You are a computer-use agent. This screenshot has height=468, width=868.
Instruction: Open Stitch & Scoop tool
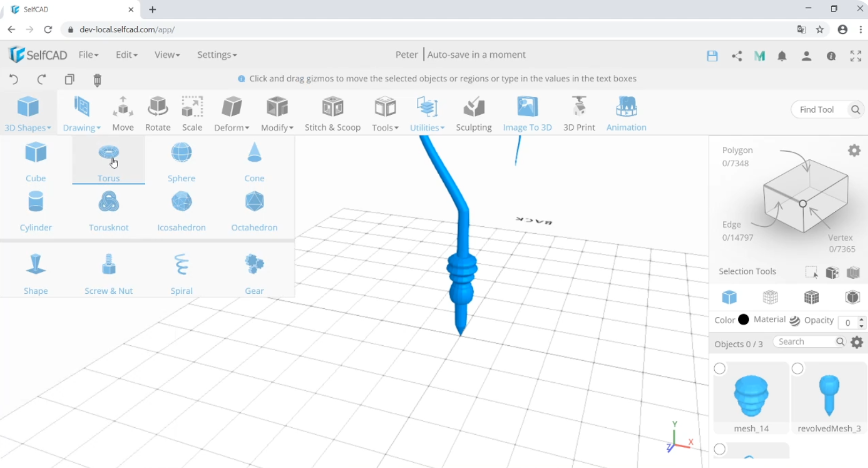[333, 114]
